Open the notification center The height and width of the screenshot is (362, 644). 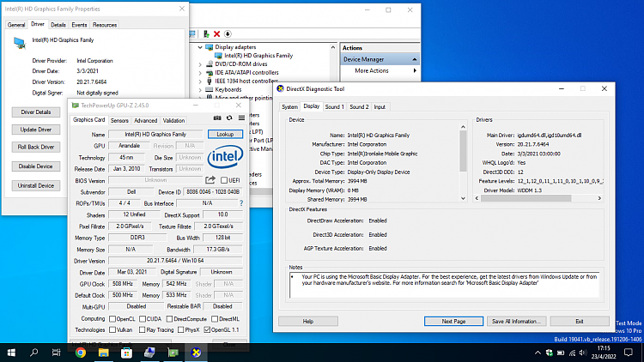629,353
